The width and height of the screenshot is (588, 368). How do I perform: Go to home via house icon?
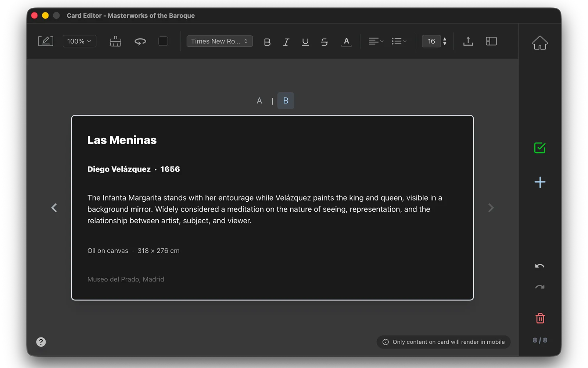point(540,43)
